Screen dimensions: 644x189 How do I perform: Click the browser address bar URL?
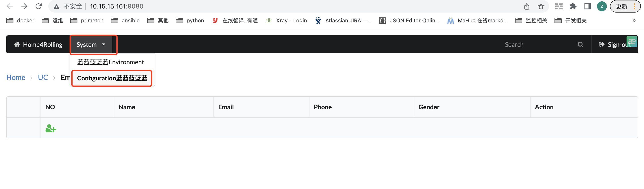click(117, 6)
